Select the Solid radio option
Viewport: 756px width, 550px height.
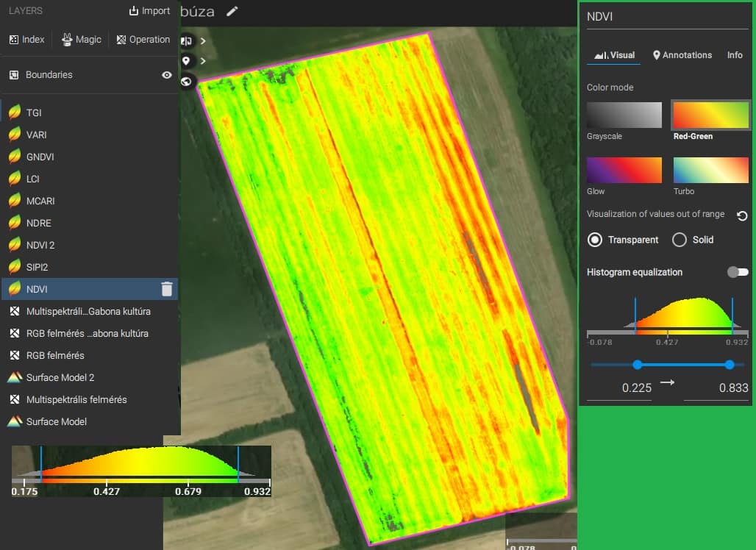(x=680, y=240)
